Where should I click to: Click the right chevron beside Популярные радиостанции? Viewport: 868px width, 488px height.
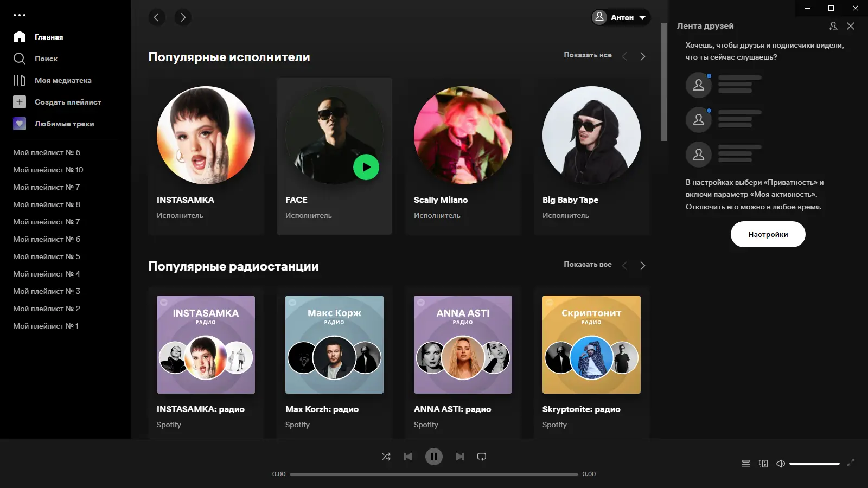coord(643,265)
